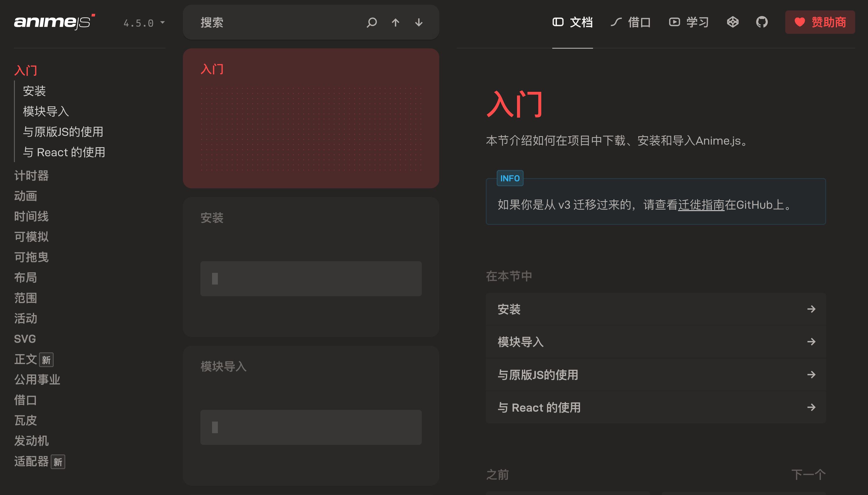The height and width of the screenshot is (495, 868).
Task: Follow the 迁徙指南 link
Action: click(x=701, y=205)
